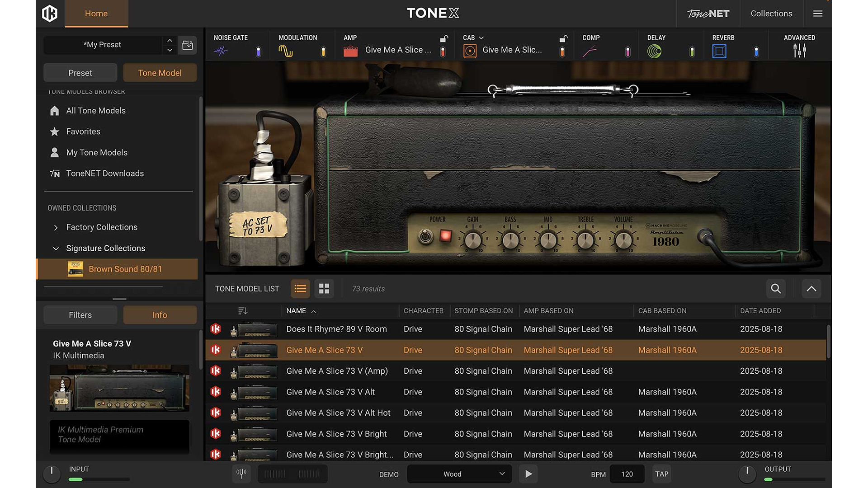Sort by DATE ADDED column header
Image resolution: width=868 pixels, height=488 pixels.
[760, 311]
